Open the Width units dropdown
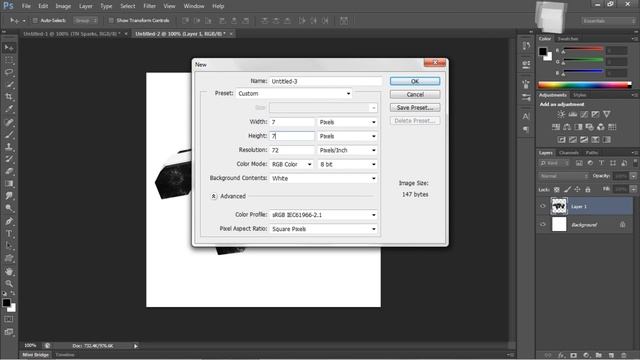Screen dimensions: 640x360 coord(347,122)
